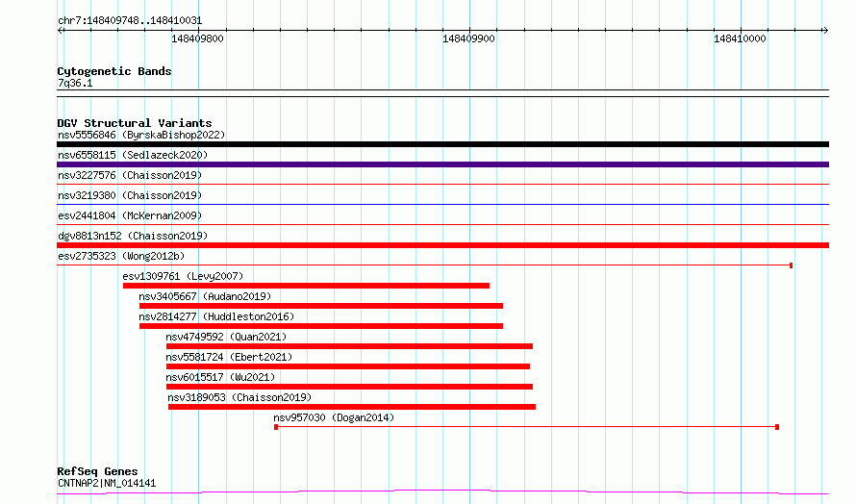This screenshot has width=856, height=504.
Task: Click the nsv3189053 (Chaisson2019) red bar
Action: (352, 407)
